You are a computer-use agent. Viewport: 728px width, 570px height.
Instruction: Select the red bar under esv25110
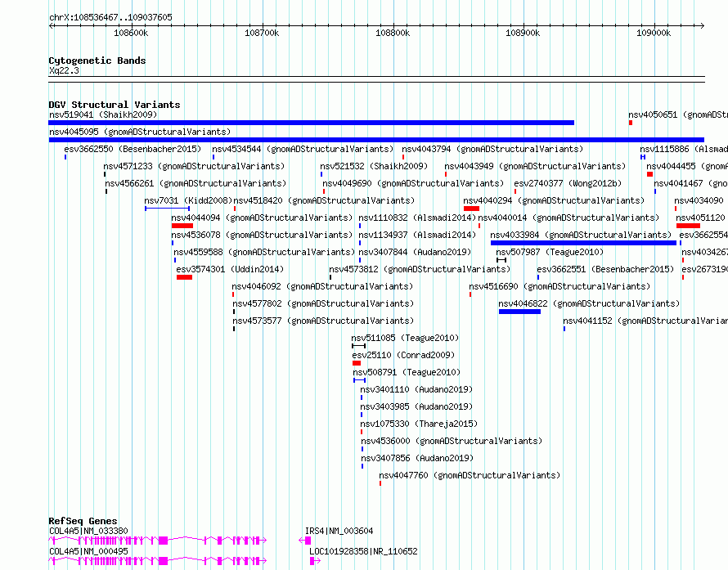[x=357, y=363]
